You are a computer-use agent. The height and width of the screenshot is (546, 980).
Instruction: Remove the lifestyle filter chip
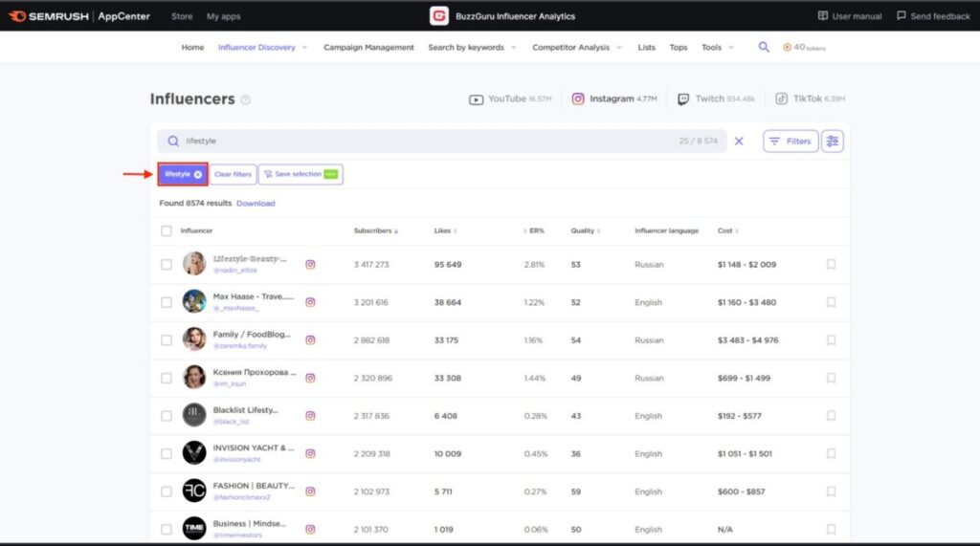coord(197,174)
